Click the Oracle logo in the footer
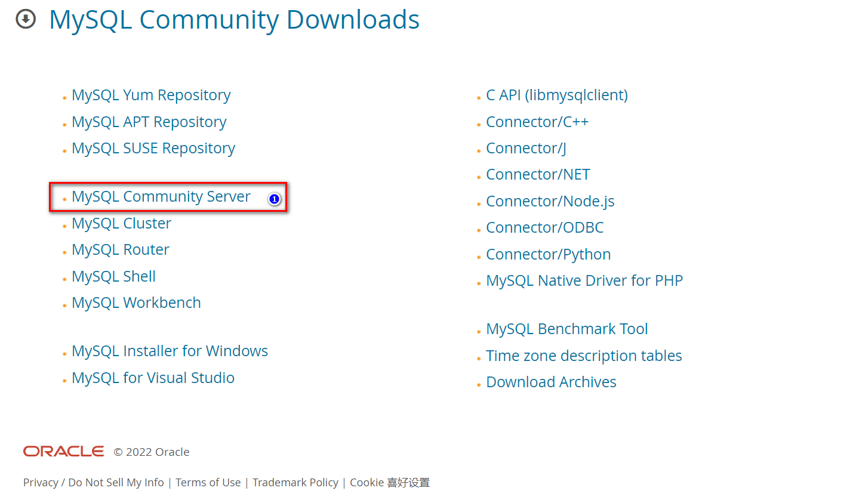Image resolution: width=868 pixels, height=500 pixels. [63, 452]
